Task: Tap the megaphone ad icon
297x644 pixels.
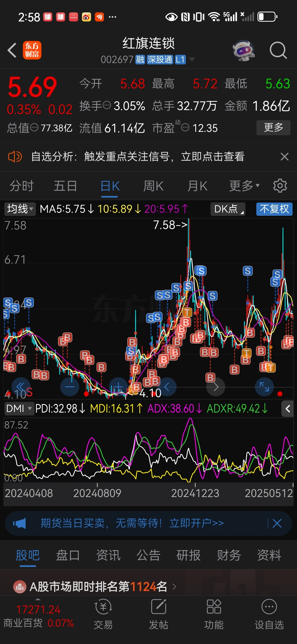Action: (x=20, y=523)
